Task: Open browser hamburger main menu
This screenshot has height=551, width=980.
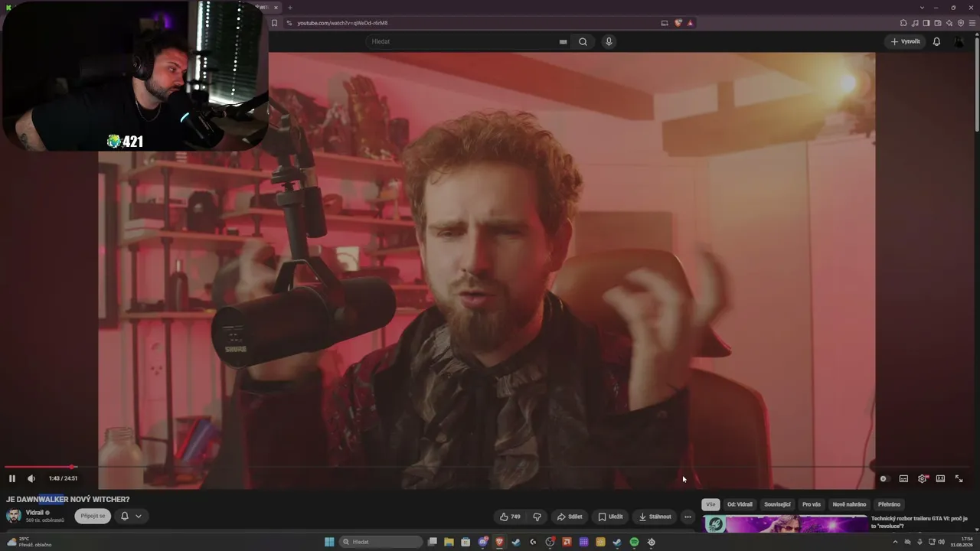Action: 972,23
